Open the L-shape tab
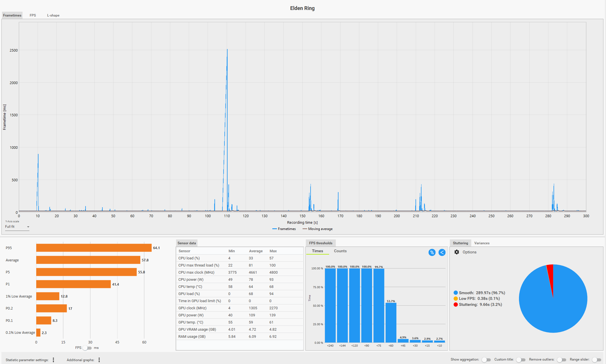Screen dimensions: 606x364 coord(53,15)
